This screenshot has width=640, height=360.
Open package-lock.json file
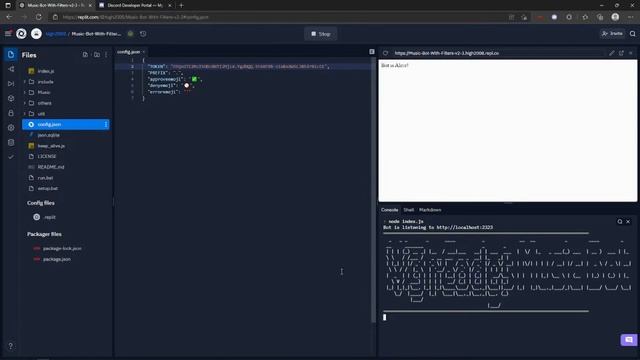pyautogui.click(x=62, y=249)
